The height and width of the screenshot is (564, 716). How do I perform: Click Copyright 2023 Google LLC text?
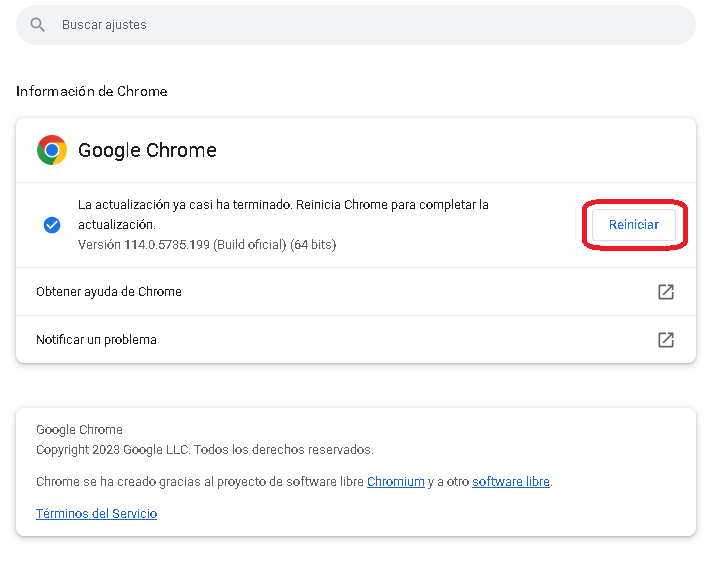(x=205, y=450)
